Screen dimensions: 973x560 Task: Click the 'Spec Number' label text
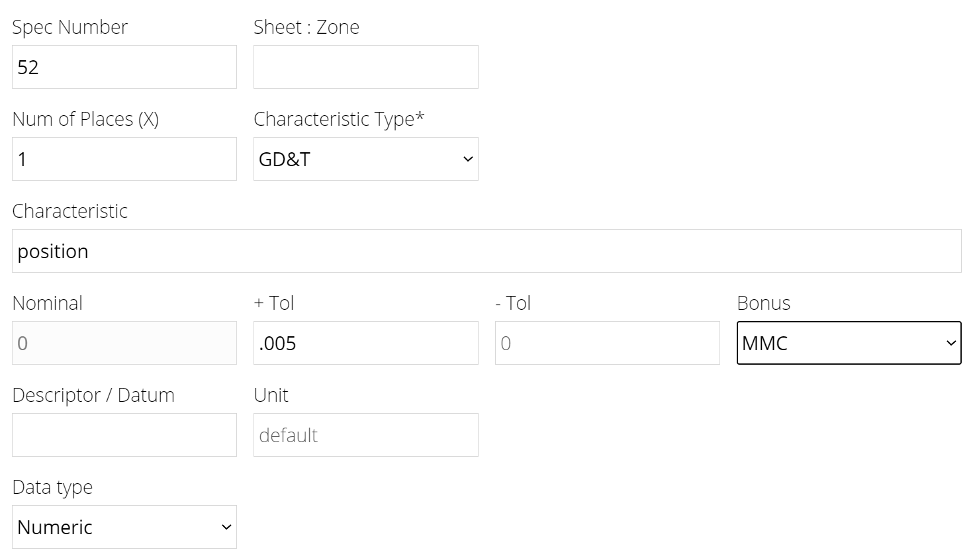pos(69,27)
